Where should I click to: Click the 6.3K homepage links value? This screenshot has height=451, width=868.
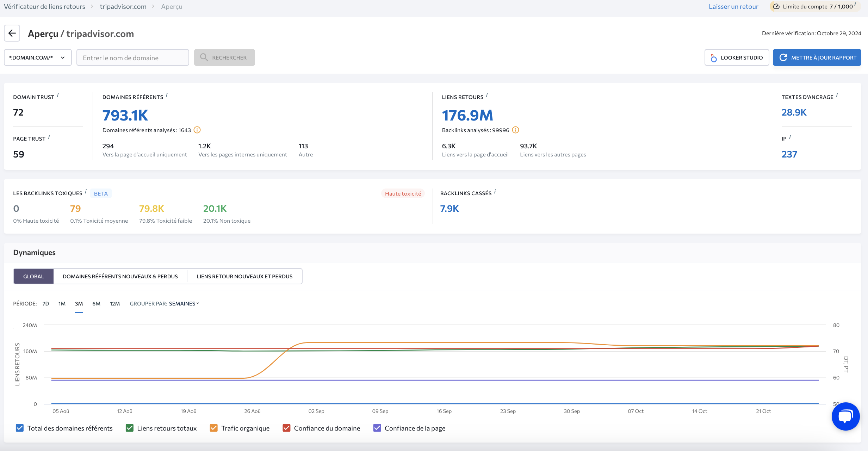[449, 146]
